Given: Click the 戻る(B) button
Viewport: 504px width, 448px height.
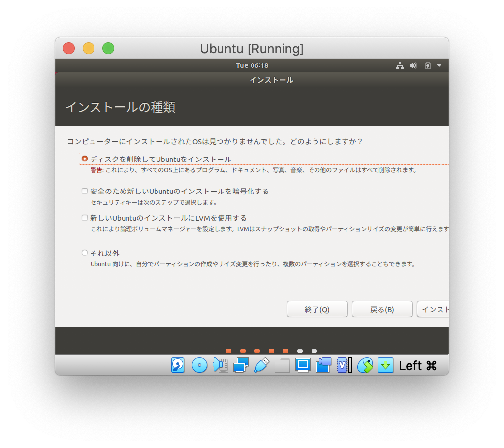Looking at the screenshot, I should point(382,309).
